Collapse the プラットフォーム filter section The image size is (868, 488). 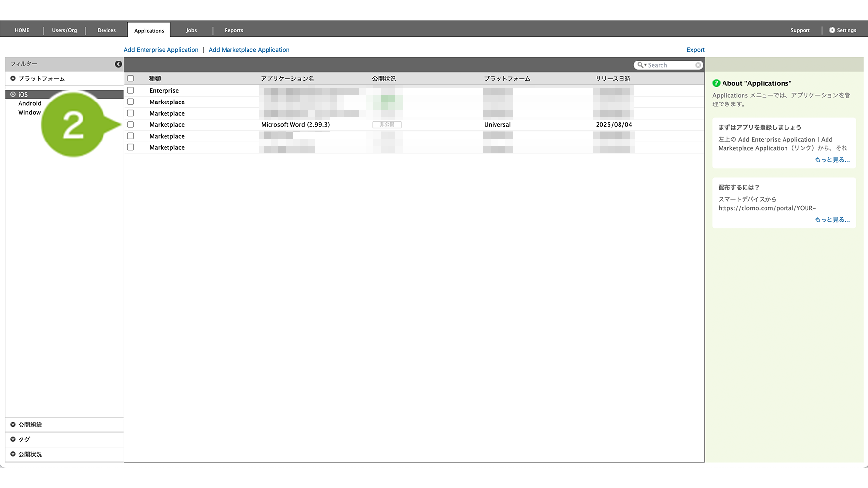click(13, 79)
